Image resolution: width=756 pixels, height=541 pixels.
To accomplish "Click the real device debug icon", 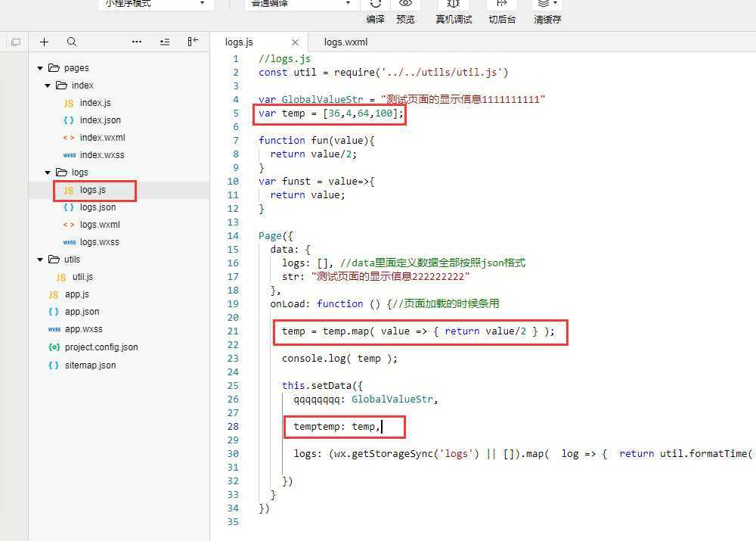I will [x=453, y=4].
